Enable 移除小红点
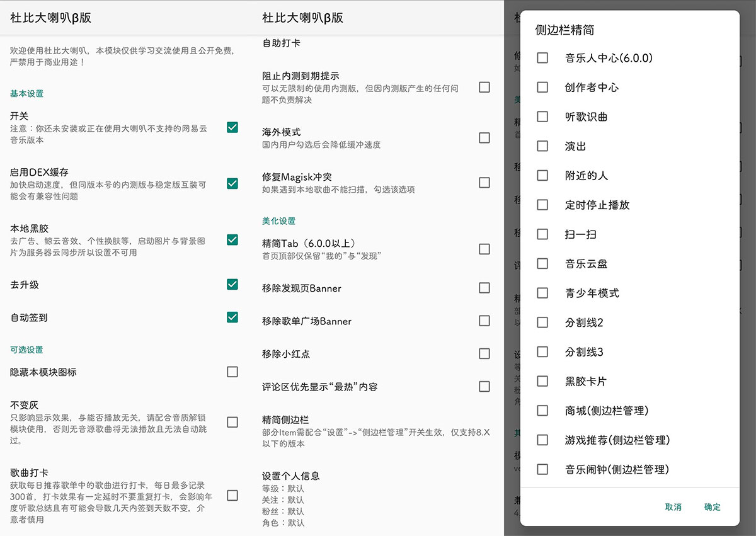The height and width of the screenshot is (536, 756). pyautogui.click(x=484, y=353)
